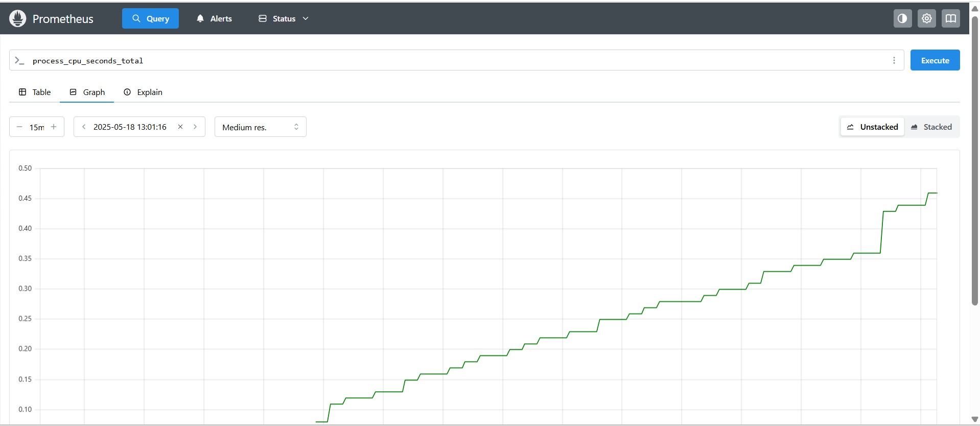Viewport: 980px width, 426px height.
Task: Open documentation book icon
Action: (x=950, y=18)
